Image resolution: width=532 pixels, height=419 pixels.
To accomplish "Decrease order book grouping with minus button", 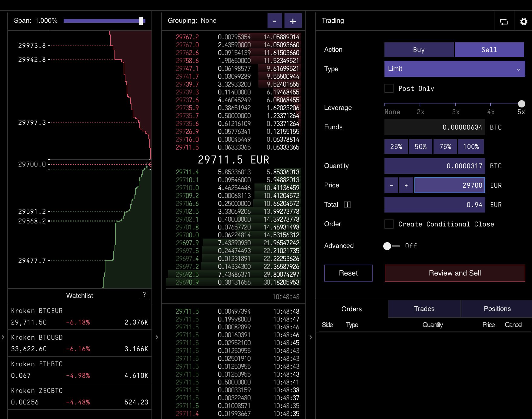I will 274,21.
